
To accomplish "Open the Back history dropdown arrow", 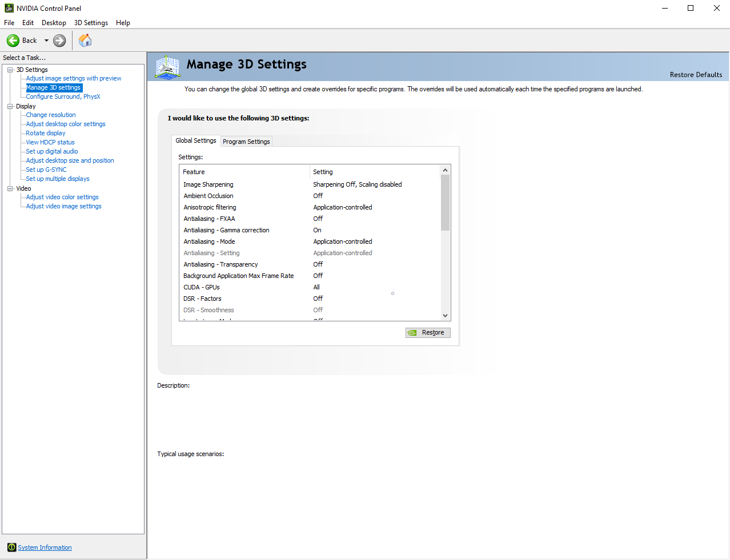I will (x=46, y=41).
